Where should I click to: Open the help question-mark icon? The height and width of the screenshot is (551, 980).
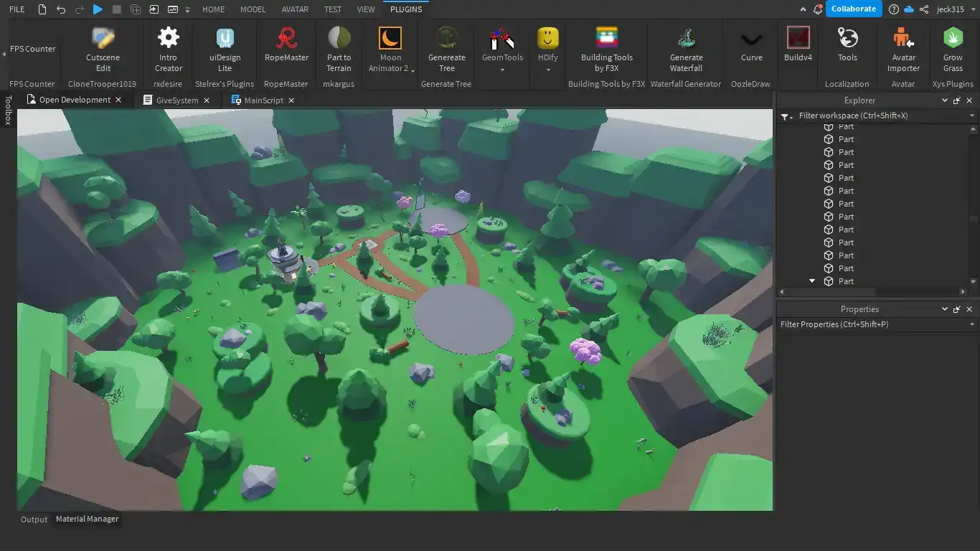(x=893, y=9)
